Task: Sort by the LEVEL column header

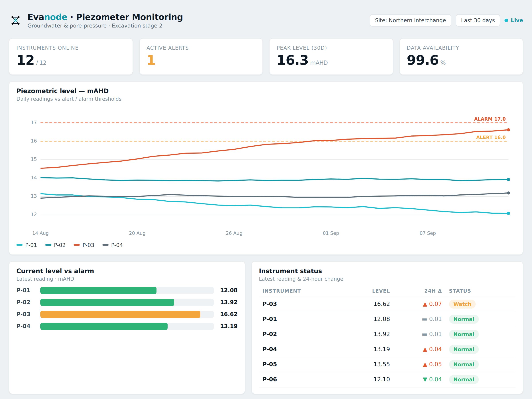Action: [381, 291]
